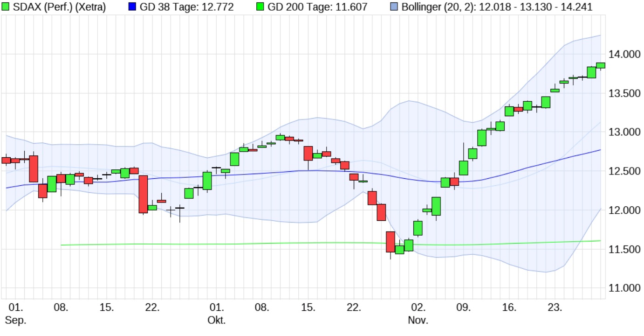Select the Nov. axis label

[x=418, y=320]
